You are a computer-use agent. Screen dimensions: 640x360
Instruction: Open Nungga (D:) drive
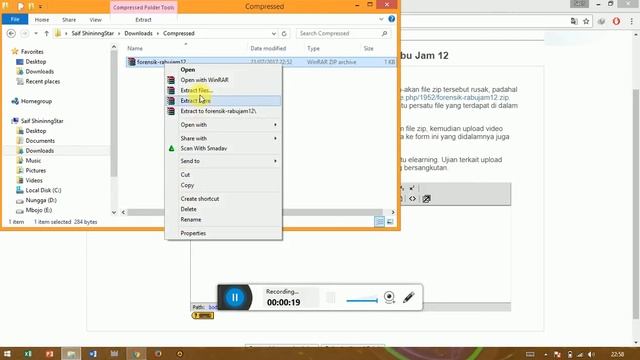pyautogui.click(x=41, y=200)
